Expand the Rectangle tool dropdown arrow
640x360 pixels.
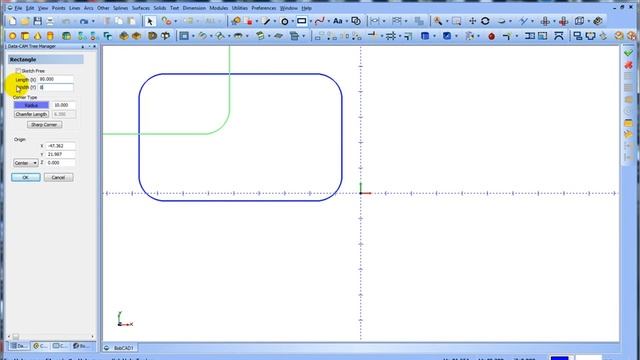311,21
